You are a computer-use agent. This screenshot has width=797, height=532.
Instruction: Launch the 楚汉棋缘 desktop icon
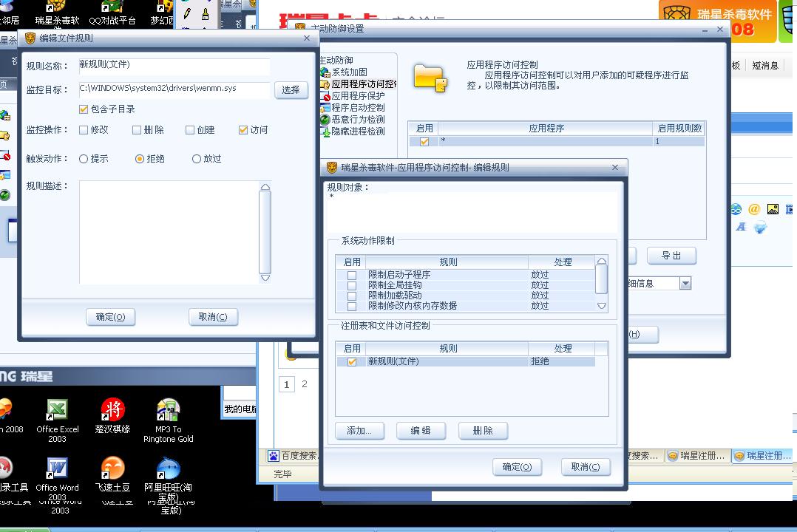click(x=112, y=416)
